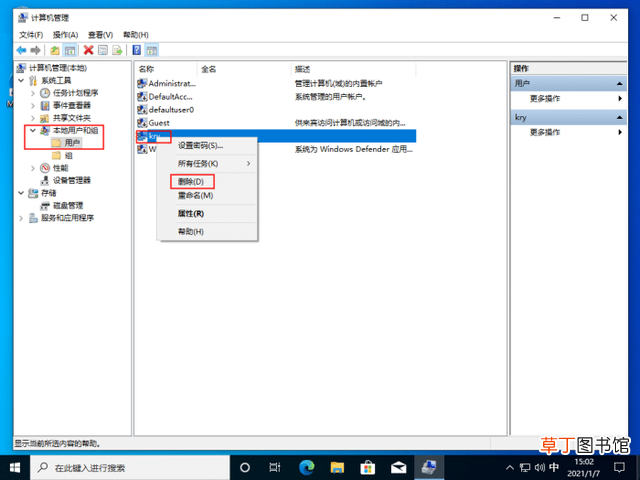Click the defaultuser0 account icon
This screenshot has width=640, height=480.
click(x=142, y=110)
